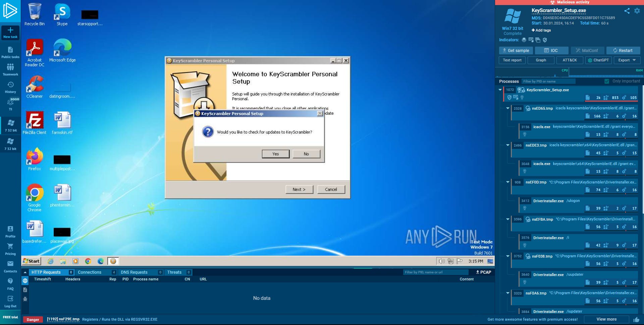
Task: Select Microsoft Edge desktop shortcut
Action: point(62,50)
